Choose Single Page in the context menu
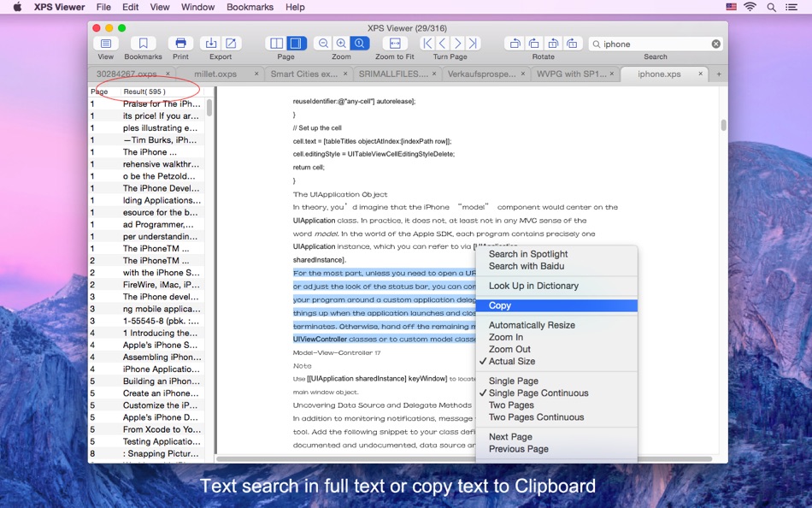Viewport: 812px width, 508px height. tap(556, 381)
